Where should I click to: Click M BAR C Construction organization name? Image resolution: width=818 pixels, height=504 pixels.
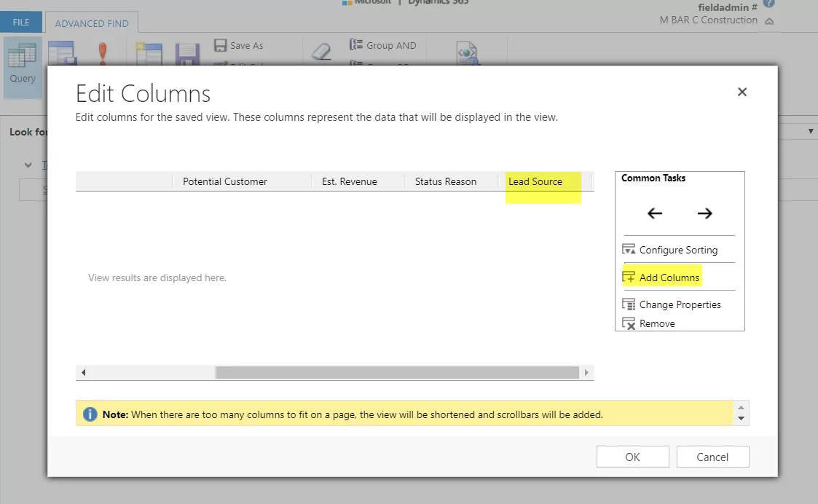708,20
